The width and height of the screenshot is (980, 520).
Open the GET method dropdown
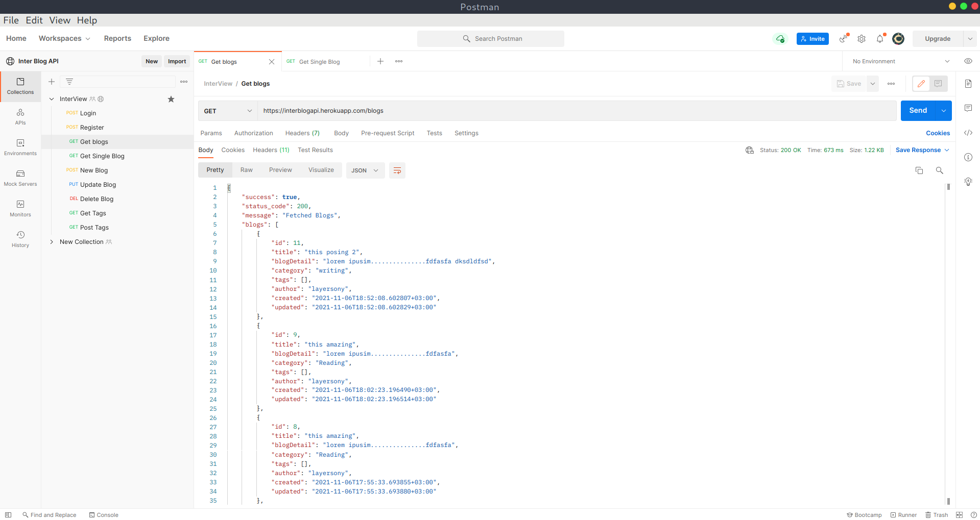[x=228, y=111]
